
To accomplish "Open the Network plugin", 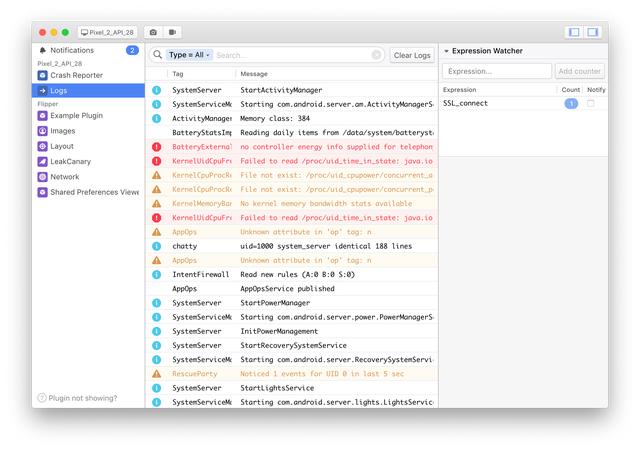I will [88, 177].
